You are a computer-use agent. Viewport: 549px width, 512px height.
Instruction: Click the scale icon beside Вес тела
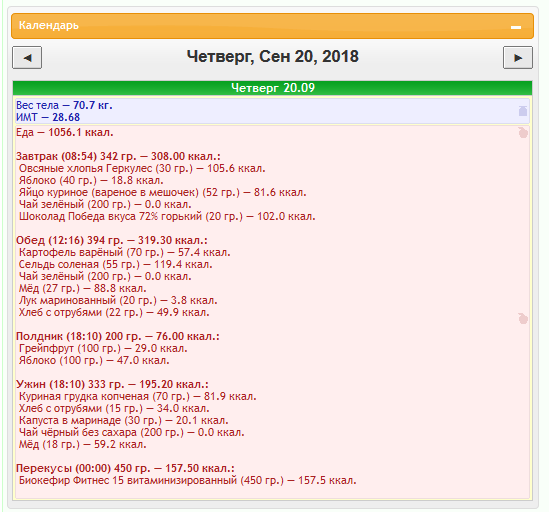tap(523, 111)
